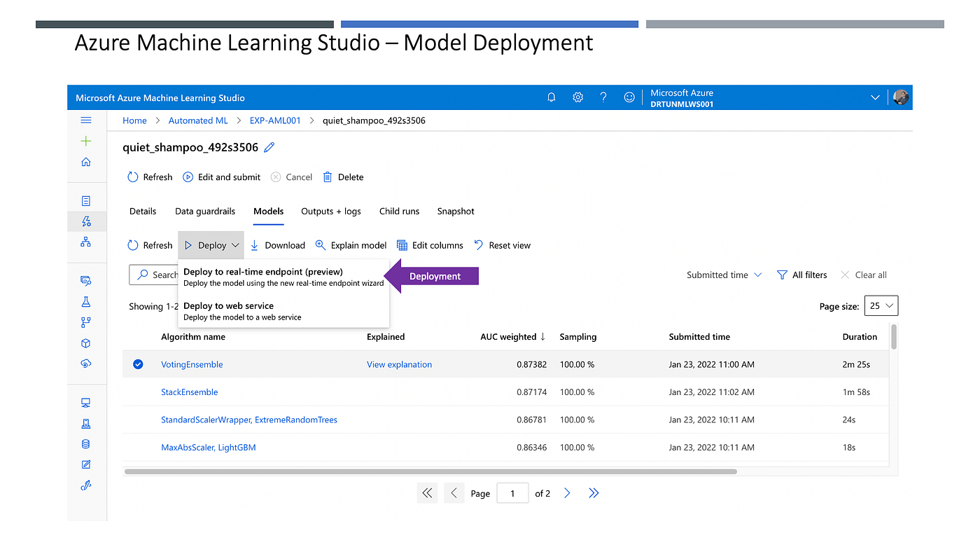Open the Submitted time sort dropdown
Screen dimensions: 980x552
point(724,275)
